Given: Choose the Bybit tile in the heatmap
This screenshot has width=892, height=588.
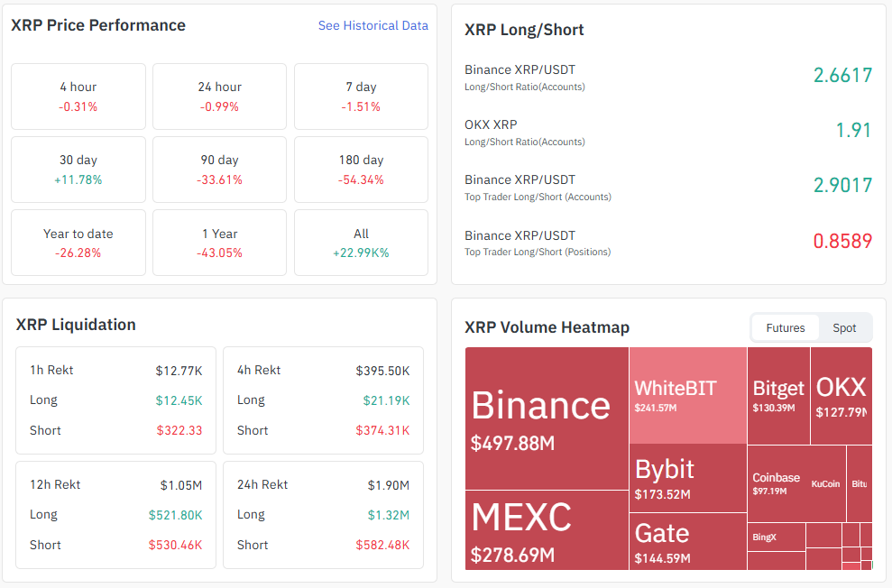Looking at the screenshot, I should (687, 478).
